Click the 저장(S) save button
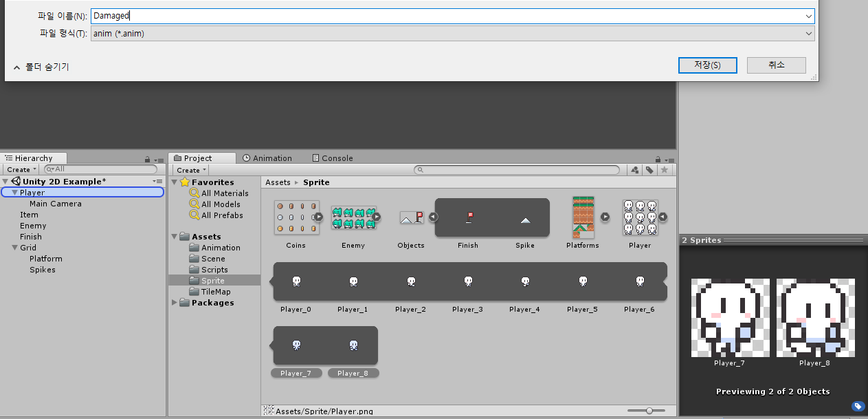Viewport: 868px width, 419px height. [707, 65]
